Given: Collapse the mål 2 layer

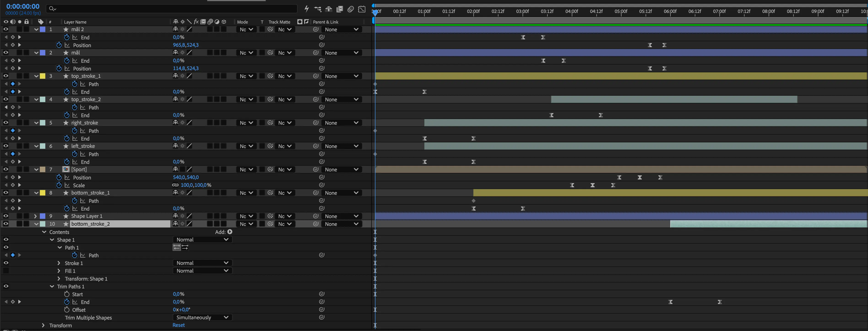Looking at the screenshot, I should (x=36, y=29).
